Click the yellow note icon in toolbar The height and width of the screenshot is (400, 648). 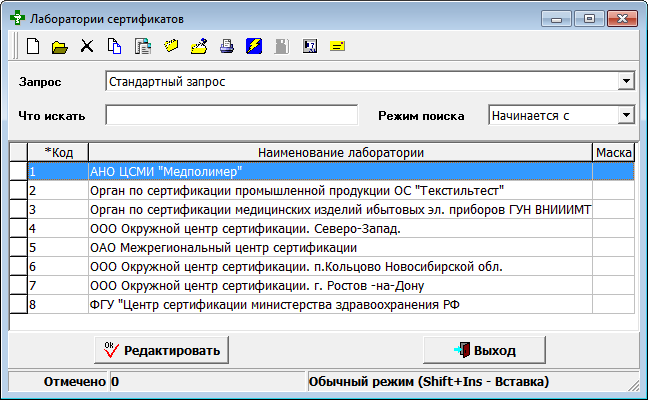click(337, 46)
